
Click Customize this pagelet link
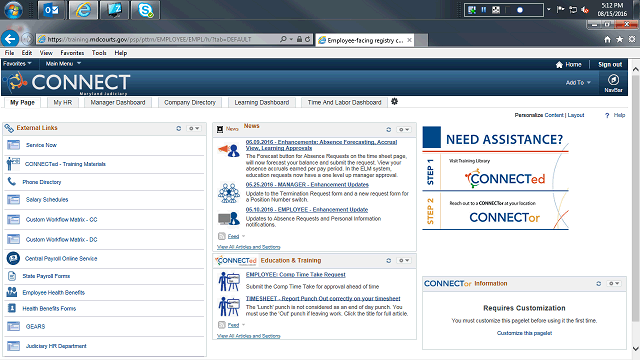[x=524, y=333]
